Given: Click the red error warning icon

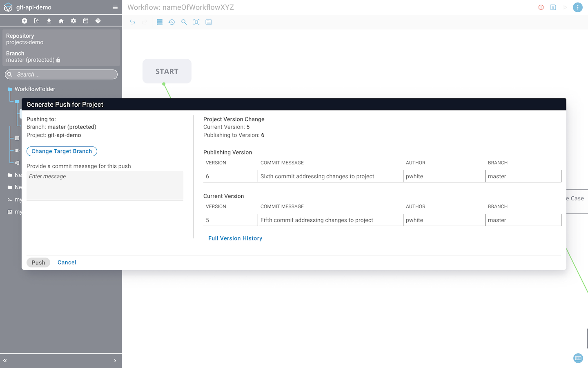Looking at the screenshot, I should coord(541,7).
